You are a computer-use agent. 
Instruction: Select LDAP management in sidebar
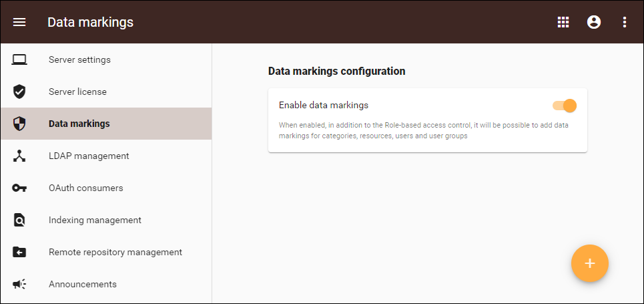point(89,156)
